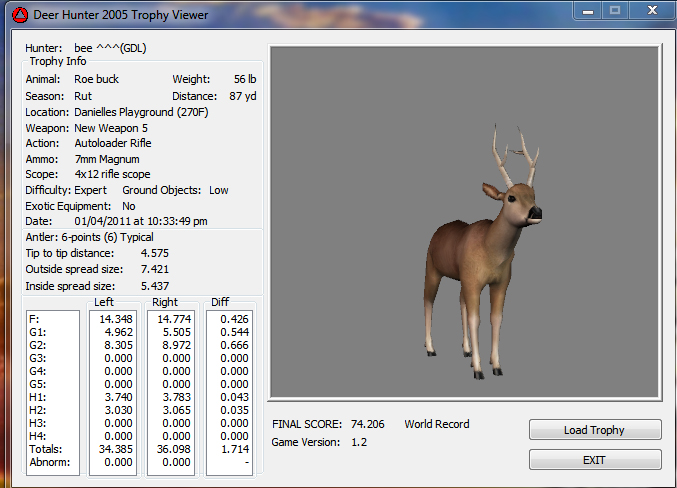Select the hunter name 'bee ^^^(GDL)'
The image size is (677, 488).
117,47
